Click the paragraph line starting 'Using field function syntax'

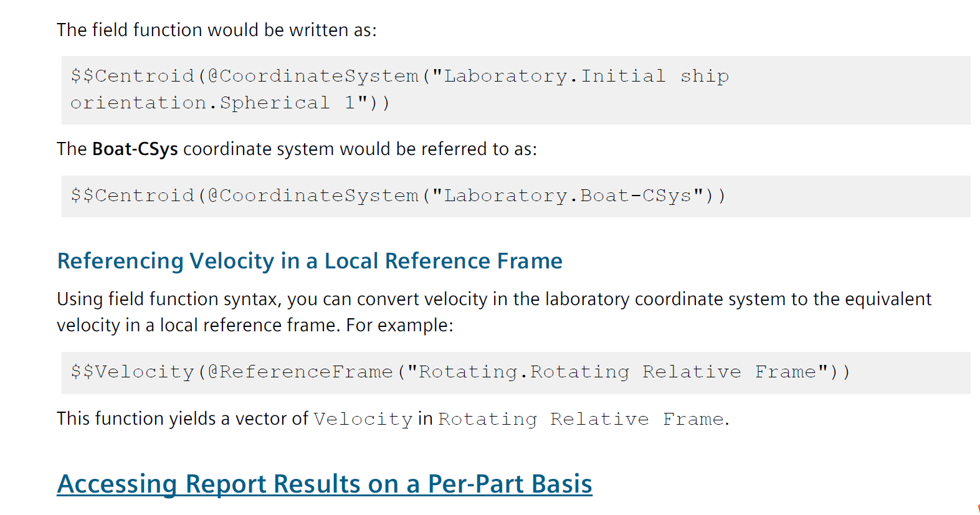(x=493, y=300)
